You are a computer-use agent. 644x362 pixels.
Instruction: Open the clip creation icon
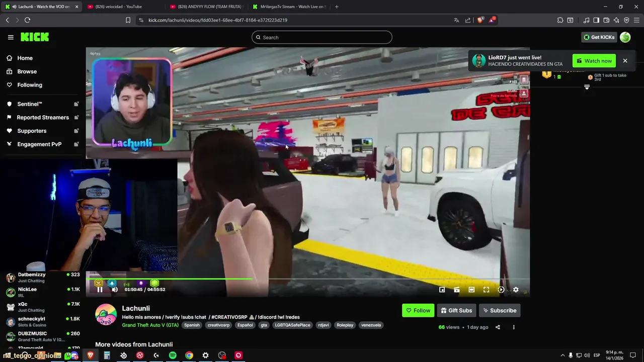pos(457,290)
